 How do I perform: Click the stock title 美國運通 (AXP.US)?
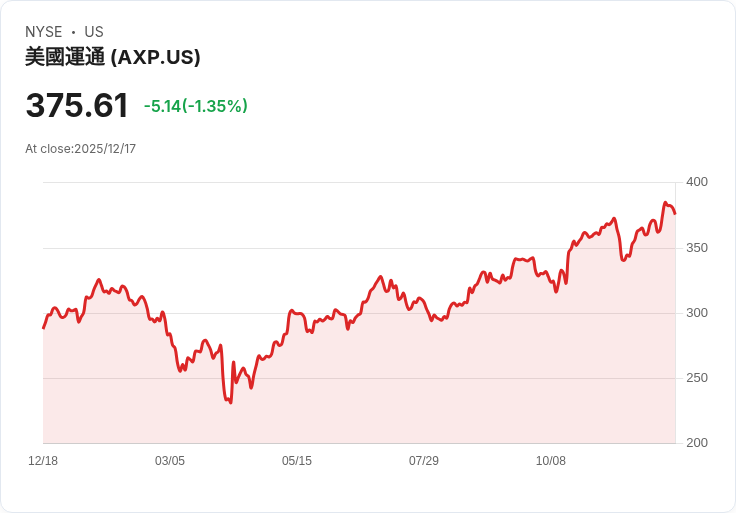pos(113,57)
